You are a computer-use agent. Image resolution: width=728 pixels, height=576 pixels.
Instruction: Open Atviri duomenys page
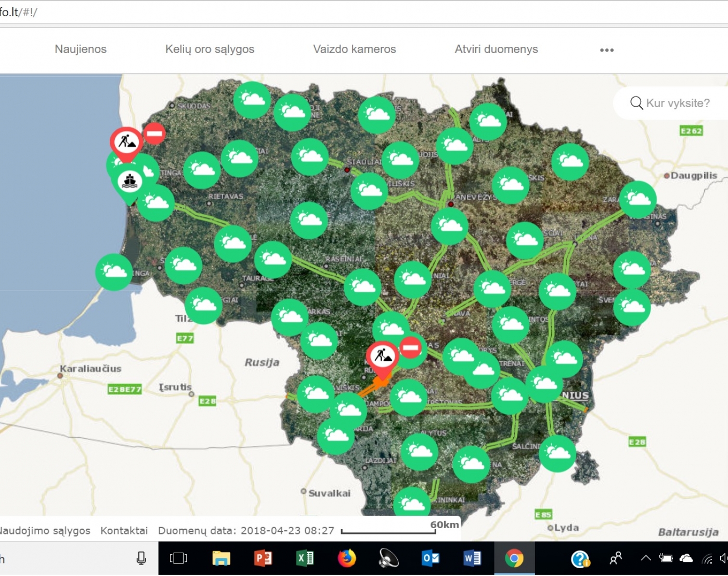click(496, 49)
